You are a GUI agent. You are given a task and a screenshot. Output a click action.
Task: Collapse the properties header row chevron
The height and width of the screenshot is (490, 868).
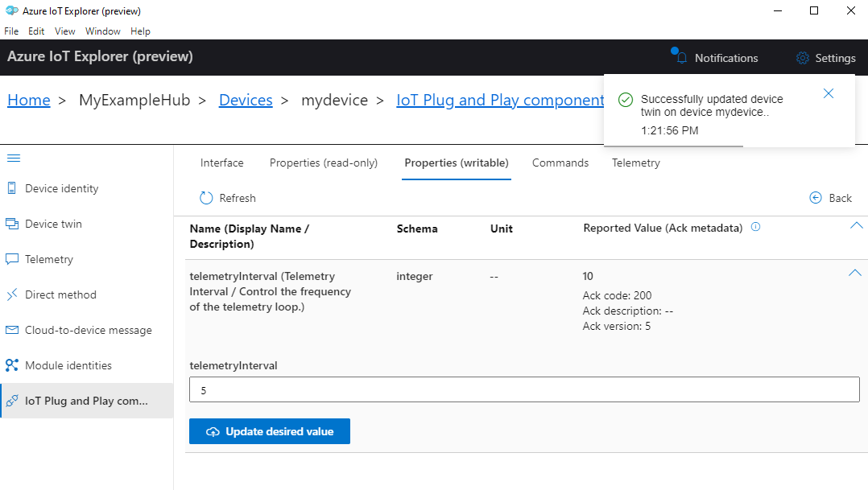pos(855,225)
